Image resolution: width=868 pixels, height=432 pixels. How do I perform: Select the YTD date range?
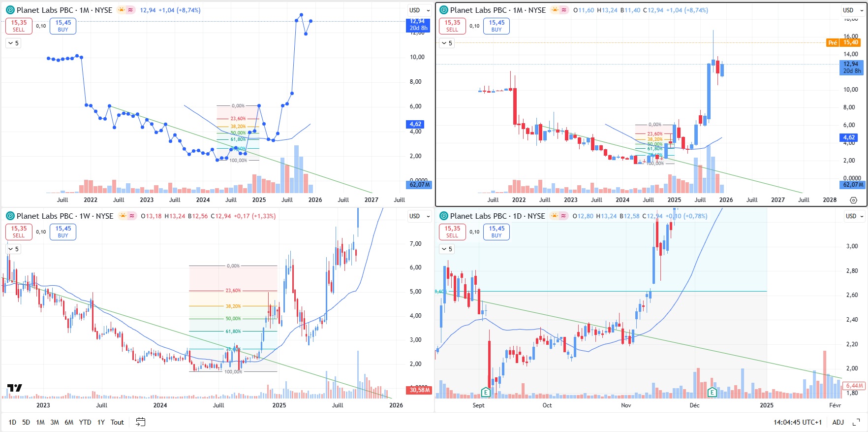tap(85, 422)
